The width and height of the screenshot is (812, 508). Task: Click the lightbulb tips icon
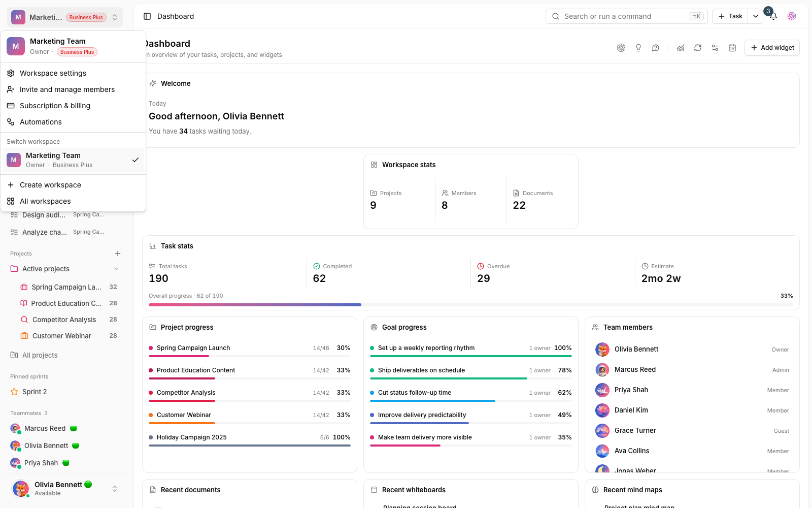pos(638,48)
